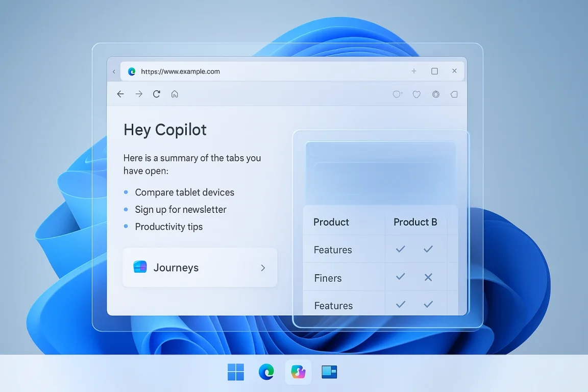This screenshot has height=392, width=588.
Task: Click the "Hey Copilot" heading
Action: coord(165,130)
